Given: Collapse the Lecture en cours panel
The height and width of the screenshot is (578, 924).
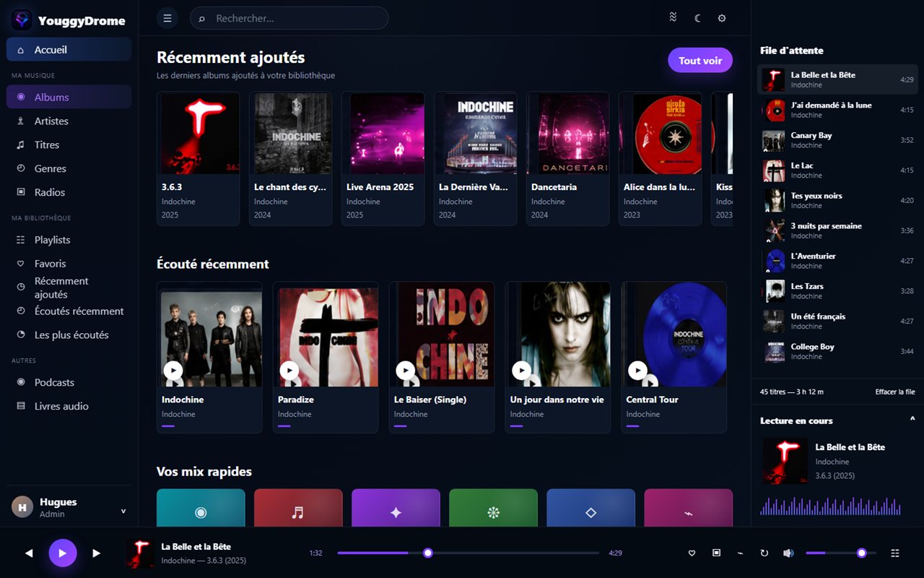Looking at the screenshot, I should (x=912, y=420).
